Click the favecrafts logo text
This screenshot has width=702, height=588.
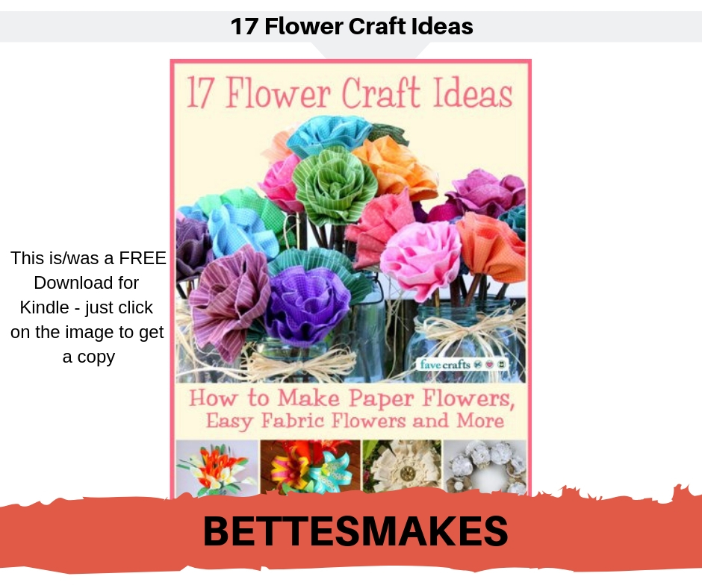click(444, 364)
